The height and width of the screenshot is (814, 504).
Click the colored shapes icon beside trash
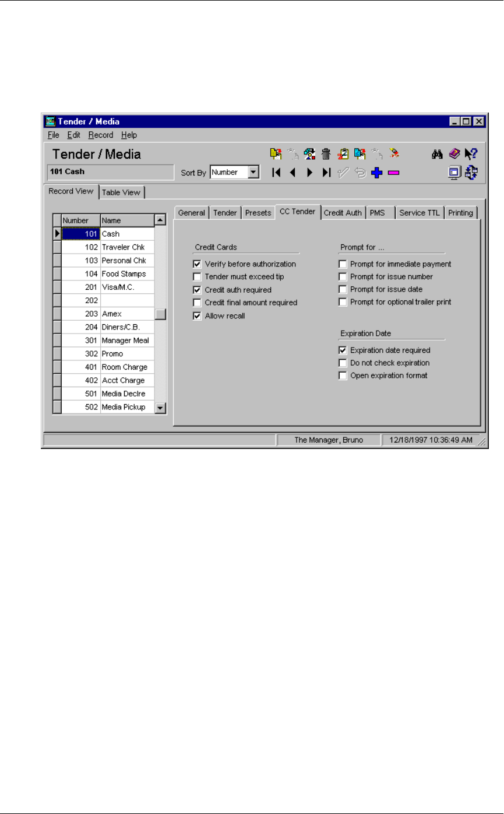tap(309, 154)
